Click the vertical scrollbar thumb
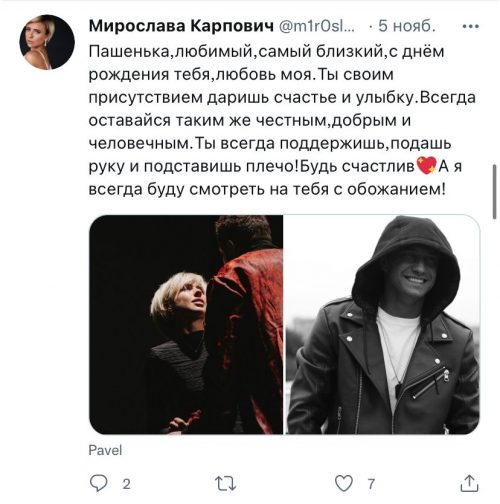 click(x=495, y=192)
